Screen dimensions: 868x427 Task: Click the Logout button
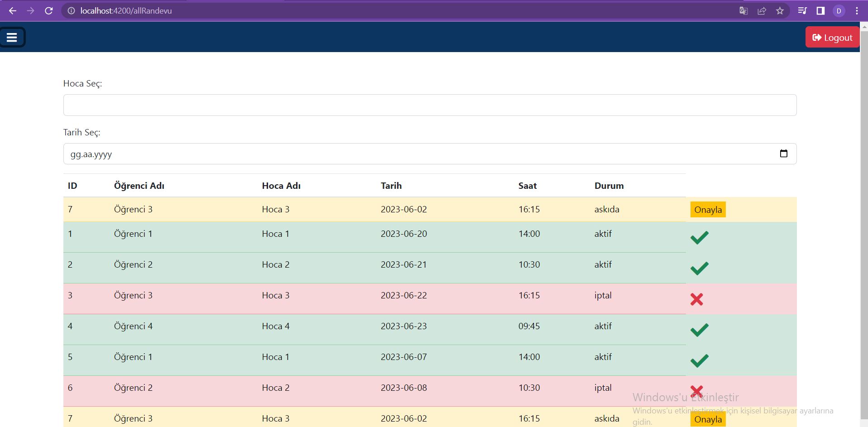pyautogui.click(x=832, y=38)
